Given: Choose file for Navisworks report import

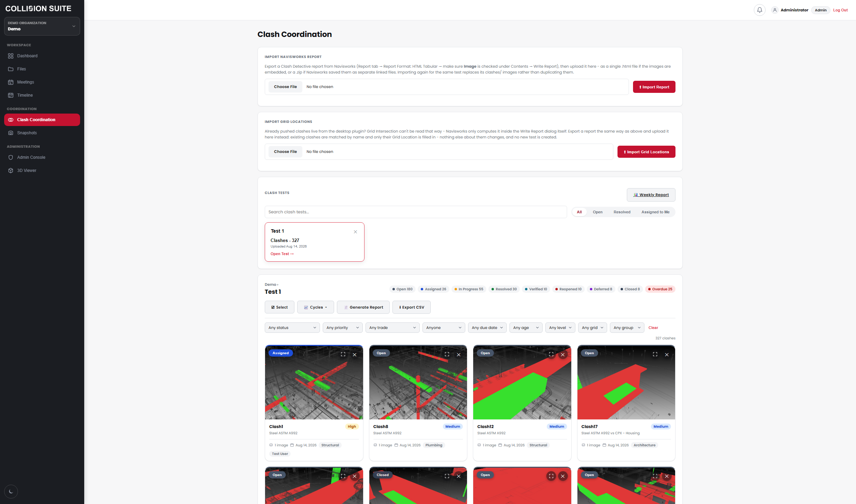Looking at the screenshot, I should [285, 87].
